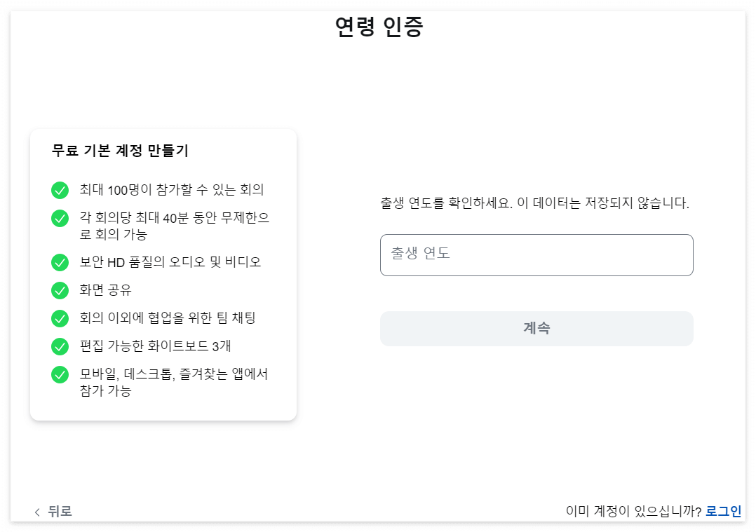Click the 출생 연도 input field
The width and height of the screenshot is (756, 532).
[x=536, y=255]
